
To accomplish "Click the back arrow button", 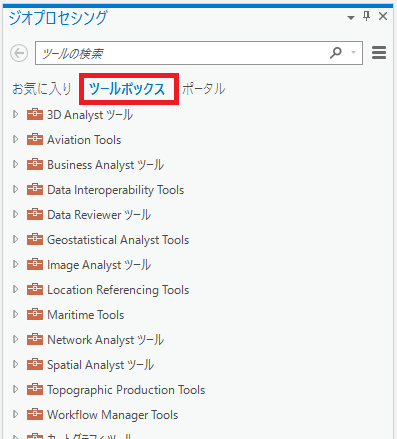I will pyautogui.click(x=19, y=53).
